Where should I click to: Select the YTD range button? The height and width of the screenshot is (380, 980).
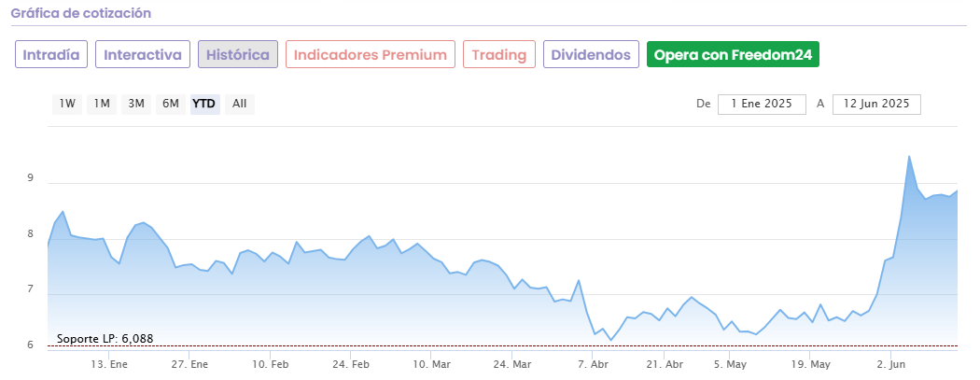(x=204, y=104)
